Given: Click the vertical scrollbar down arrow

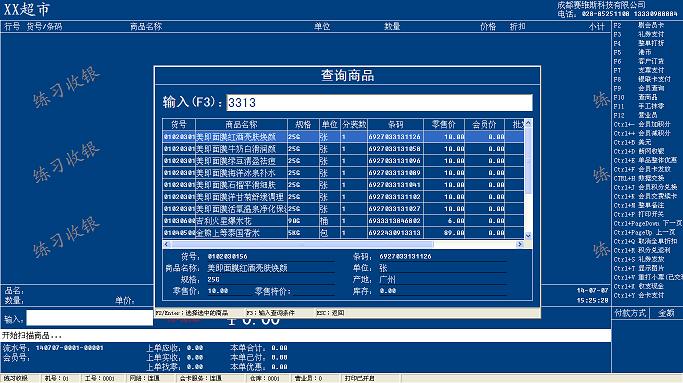Looking at the screenshot, I should (528, 236).
